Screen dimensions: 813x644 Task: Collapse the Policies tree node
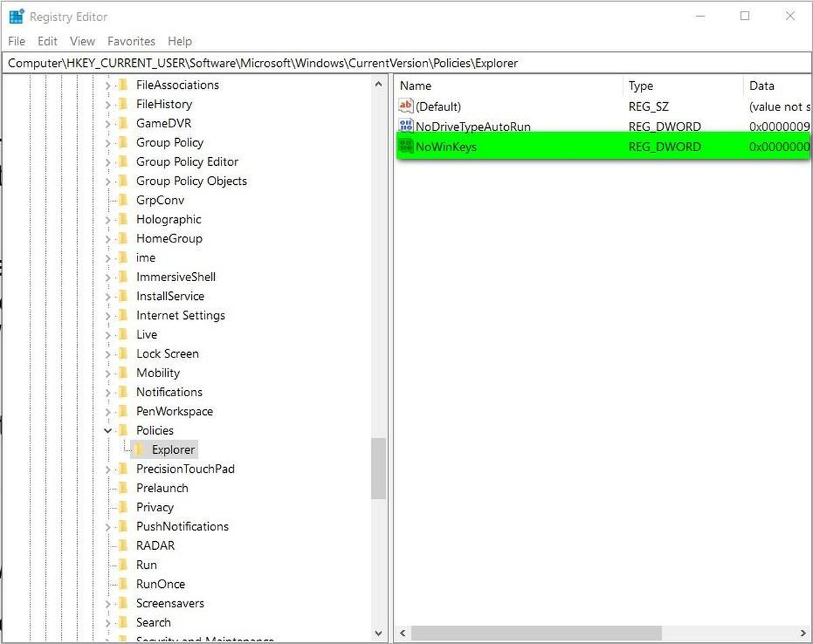(x=108, y=431)
